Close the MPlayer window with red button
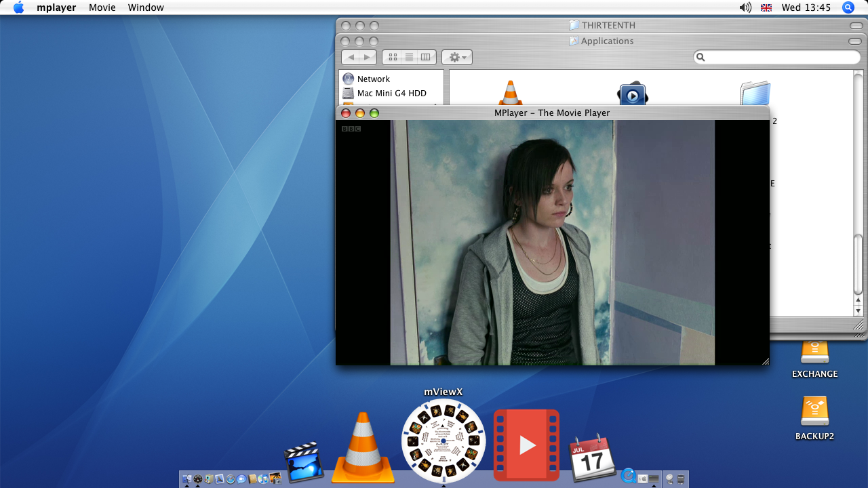Image resolution: width=868 pixels, height=488 pixels. (x=346, y=113)
